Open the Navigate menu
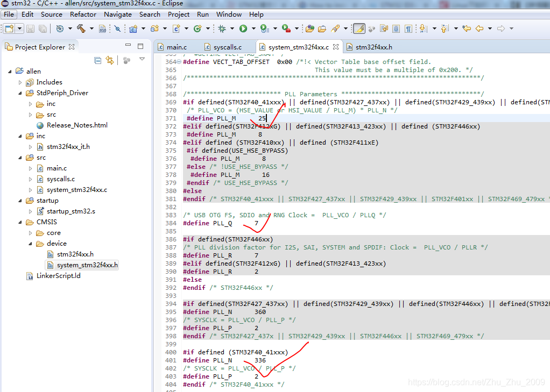The image size is (550, 392). click(118, 15)
